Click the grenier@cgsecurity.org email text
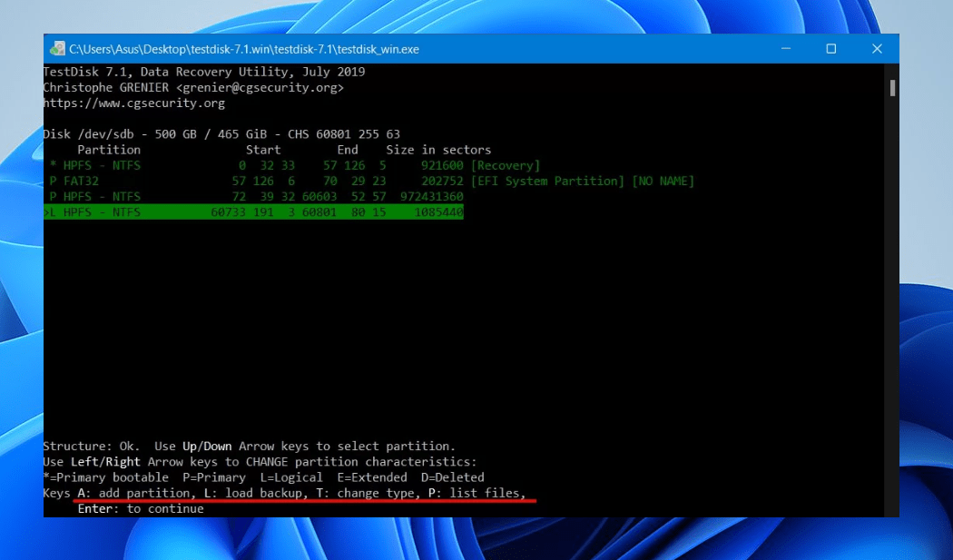This screenshot has width=953, height=560. (260, 87)
